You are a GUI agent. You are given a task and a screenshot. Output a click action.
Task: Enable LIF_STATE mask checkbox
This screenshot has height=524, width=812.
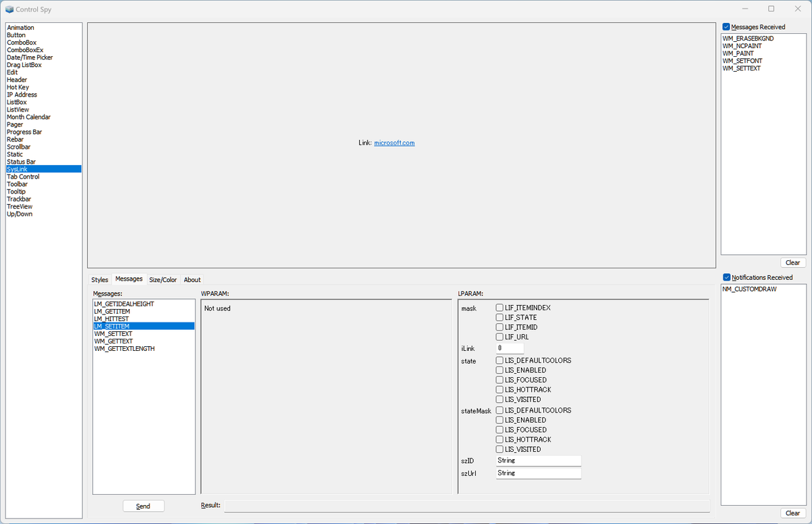coord(499,317)
